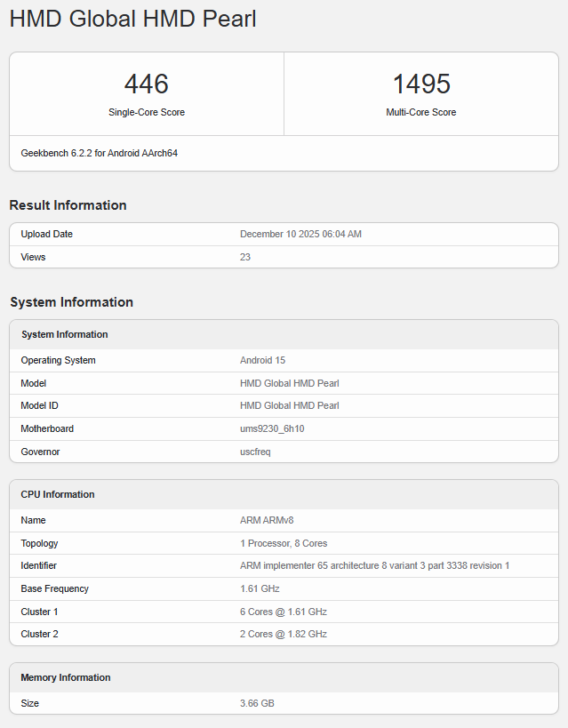The width and height of the screenshot is (568, 728).
Task: Click the Multi-Core Score label
Action: click(x=421, y=113)
